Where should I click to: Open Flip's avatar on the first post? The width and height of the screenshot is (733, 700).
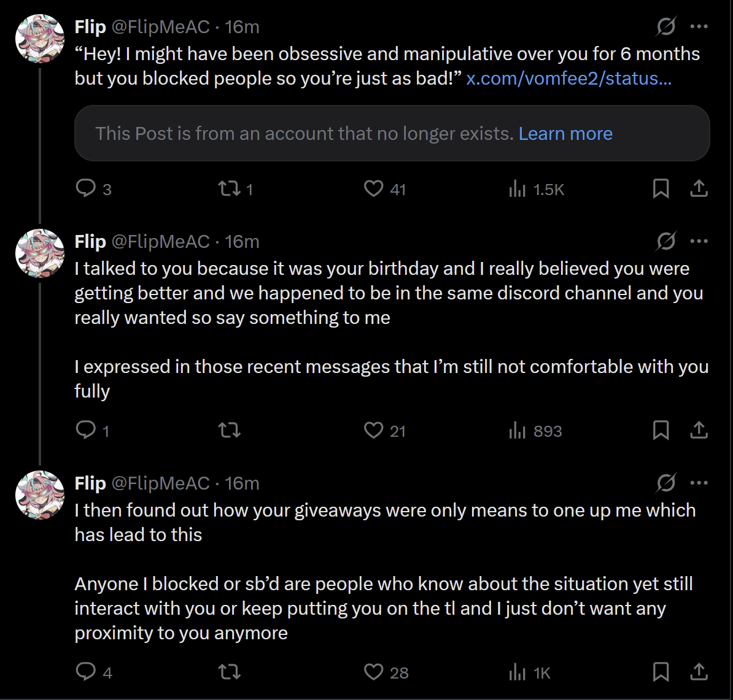40,39
